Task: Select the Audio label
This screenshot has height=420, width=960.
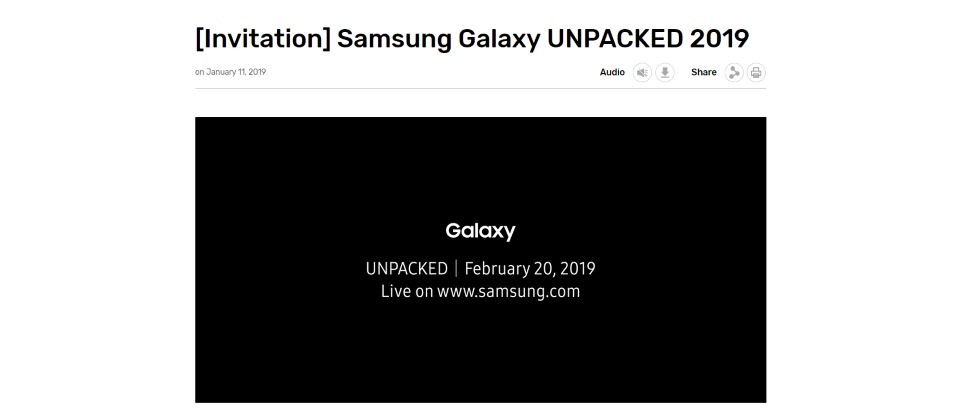Action: (612, 72)
